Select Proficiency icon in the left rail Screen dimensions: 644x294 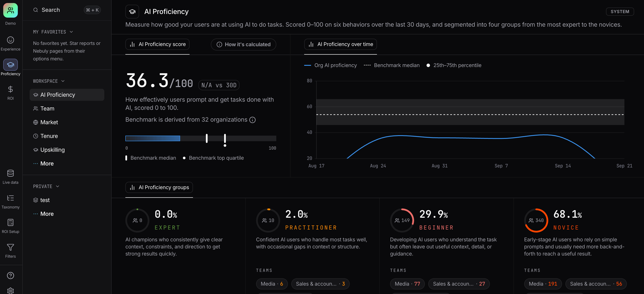pos(10,65)
